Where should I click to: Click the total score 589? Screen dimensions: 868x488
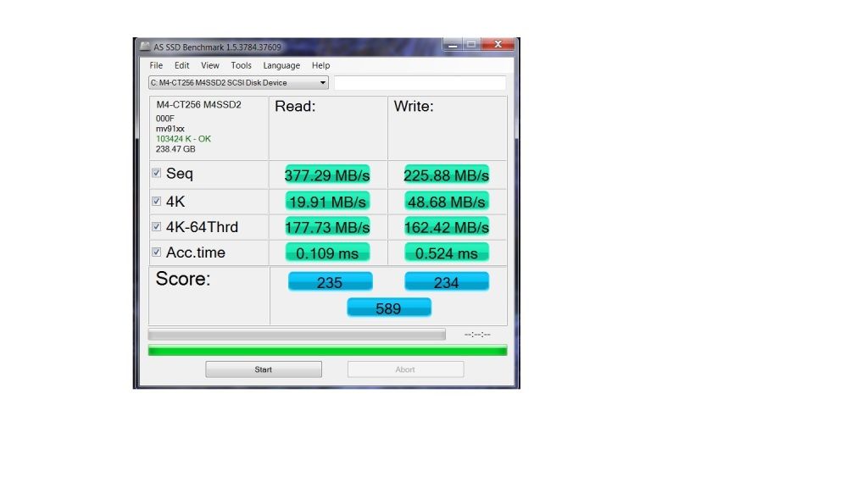click(388, 308)
